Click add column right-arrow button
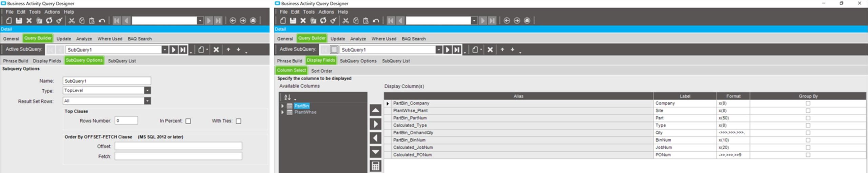This screenshot has width=868, height=173. (376, 124)
